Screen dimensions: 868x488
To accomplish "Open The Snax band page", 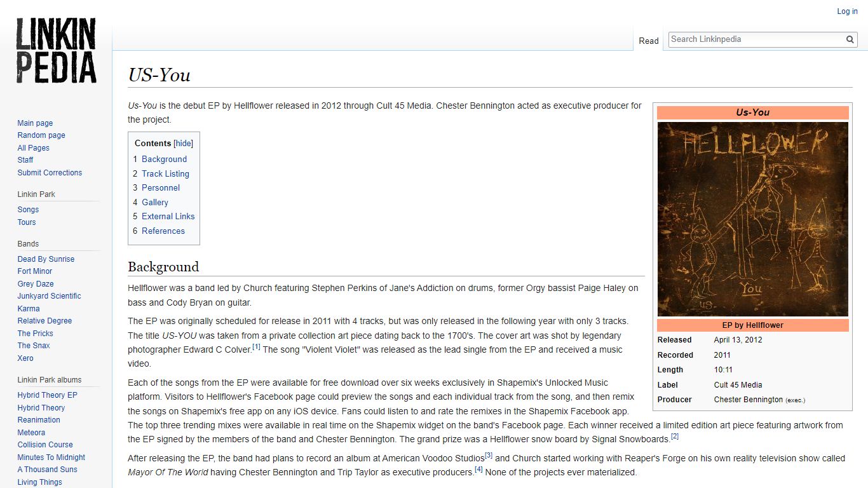I will pos(34,346).
